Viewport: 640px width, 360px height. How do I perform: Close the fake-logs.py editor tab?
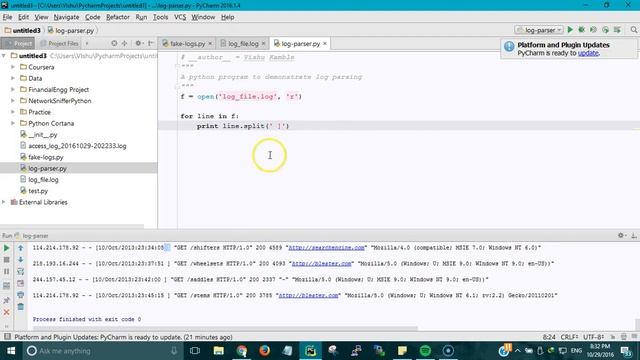(210, 43)
